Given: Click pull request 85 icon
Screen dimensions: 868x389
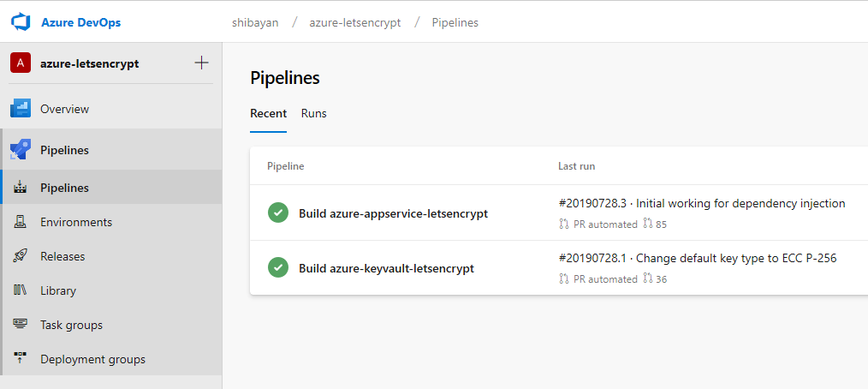Looking at the screenshot, I should (648, 224).
